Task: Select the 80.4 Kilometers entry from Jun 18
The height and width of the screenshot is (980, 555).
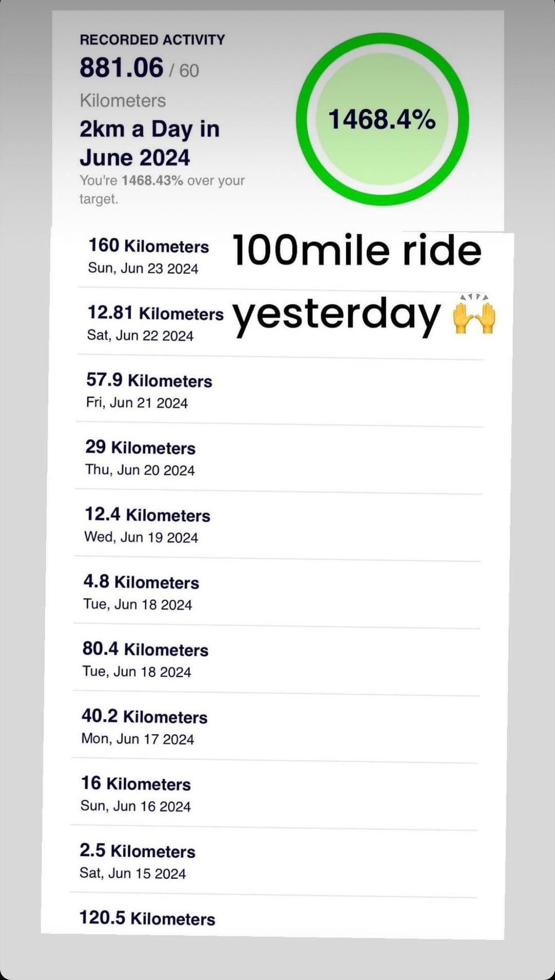Action: [x=145, y=659]
